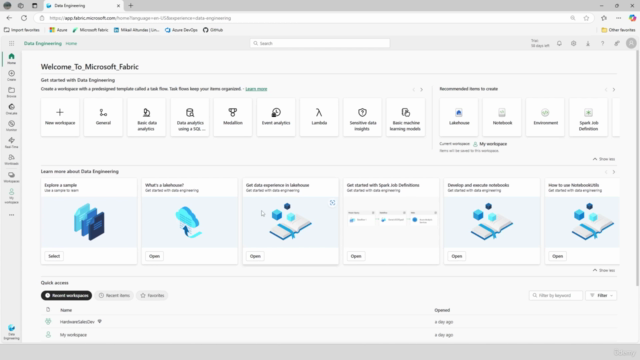This screenshot has height=360, width=640.
Task: Create an Environment item
Action: (x=545, y=117)
